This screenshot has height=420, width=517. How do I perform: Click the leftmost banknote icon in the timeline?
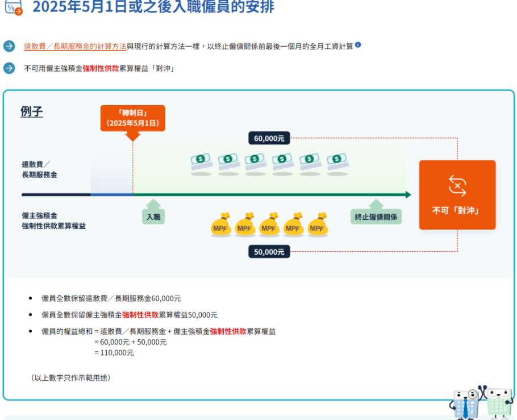click(x=201, y=161)
